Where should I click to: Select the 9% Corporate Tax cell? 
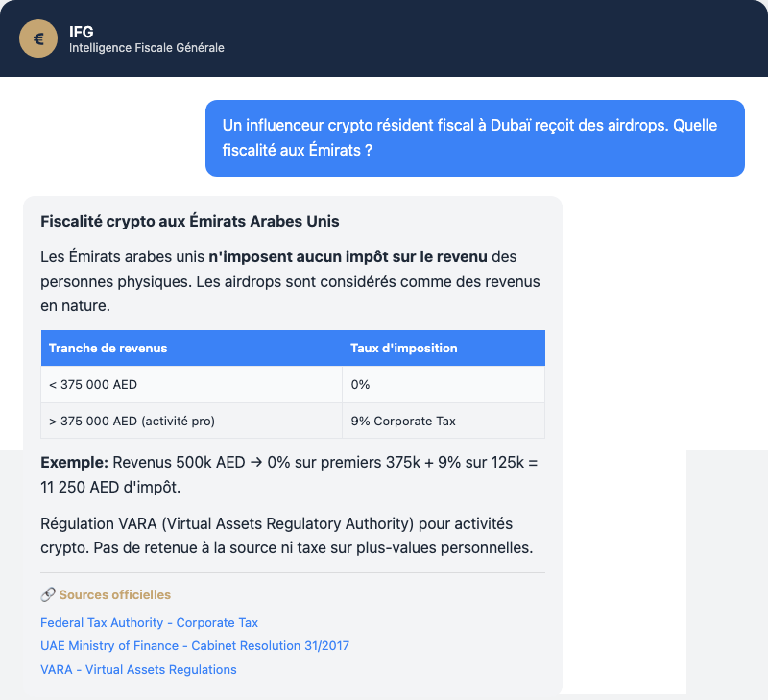click(403, 421)
